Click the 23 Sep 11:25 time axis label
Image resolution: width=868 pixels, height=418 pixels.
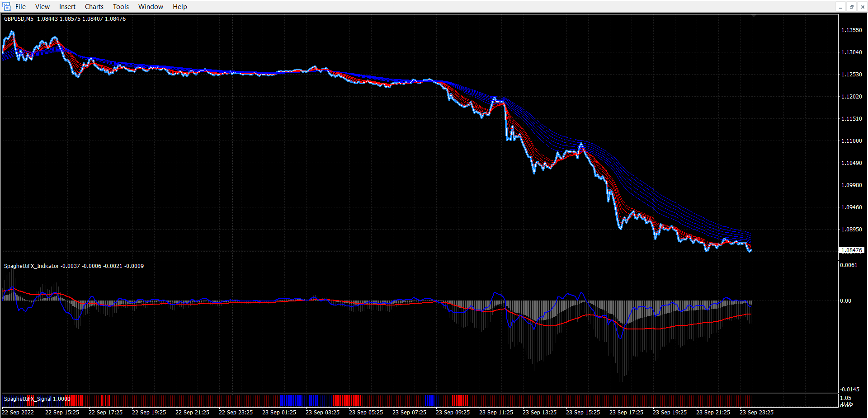click(x=496, y=413)
